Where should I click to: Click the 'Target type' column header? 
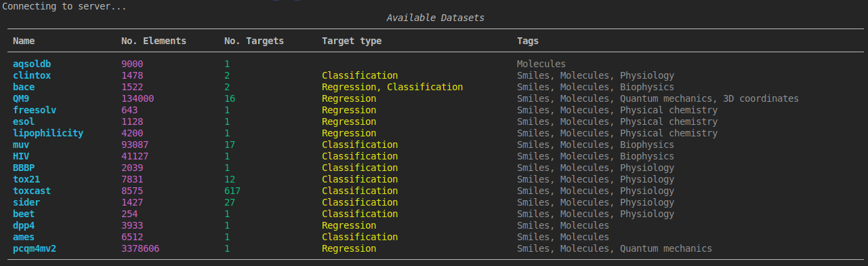pos(352,41)
